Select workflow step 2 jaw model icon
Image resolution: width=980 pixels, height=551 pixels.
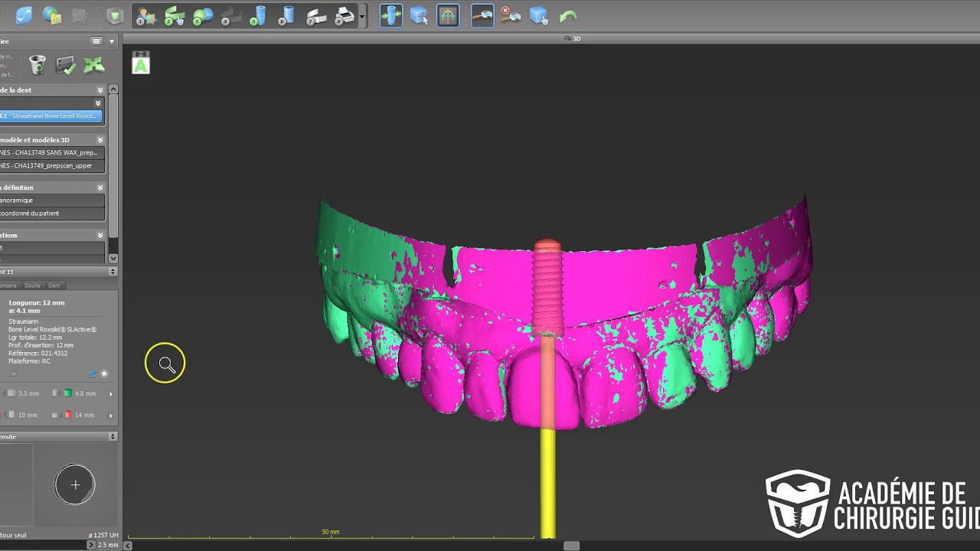(175, 16)
